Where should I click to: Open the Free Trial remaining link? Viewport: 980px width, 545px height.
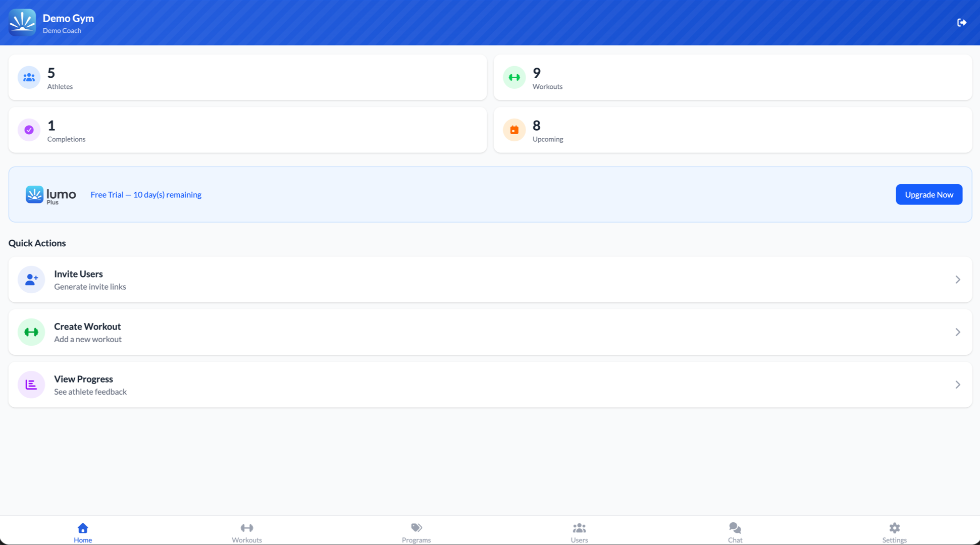tap(145, 194)
